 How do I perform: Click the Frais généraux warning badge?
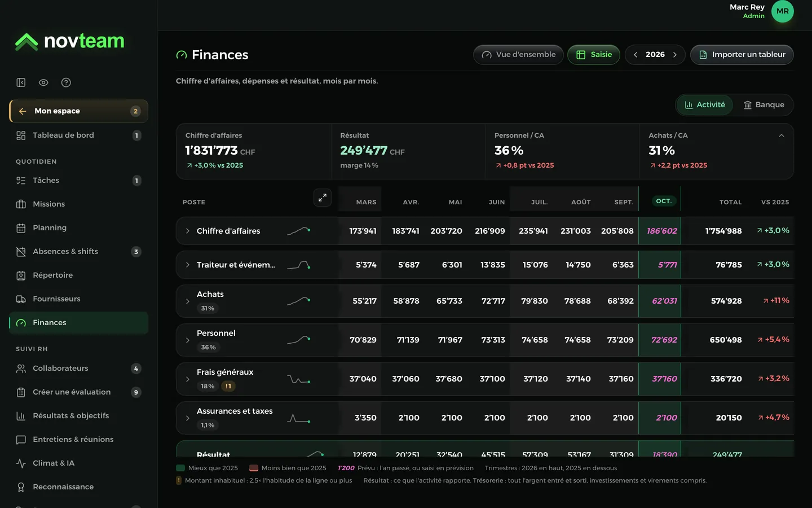pyautogui.click(x=228, y=387)
